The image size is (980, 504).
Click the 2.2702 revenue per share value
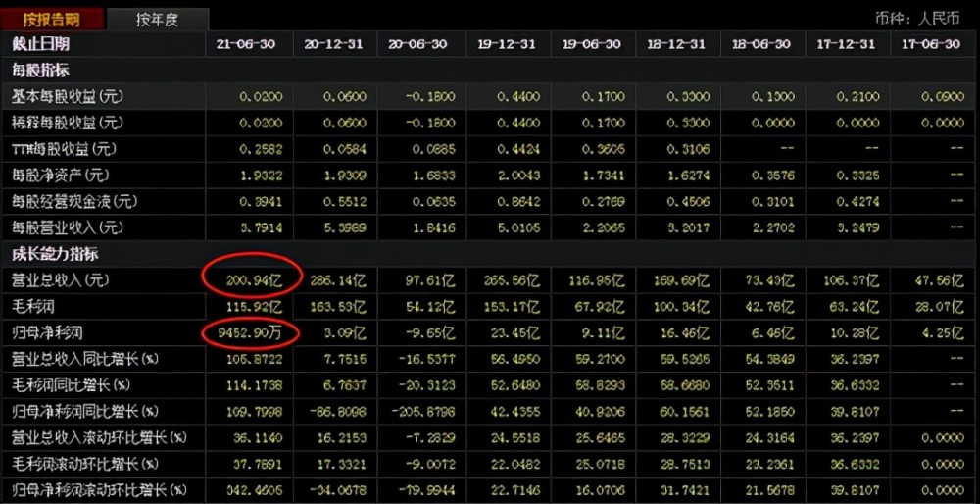click(773, 228)
